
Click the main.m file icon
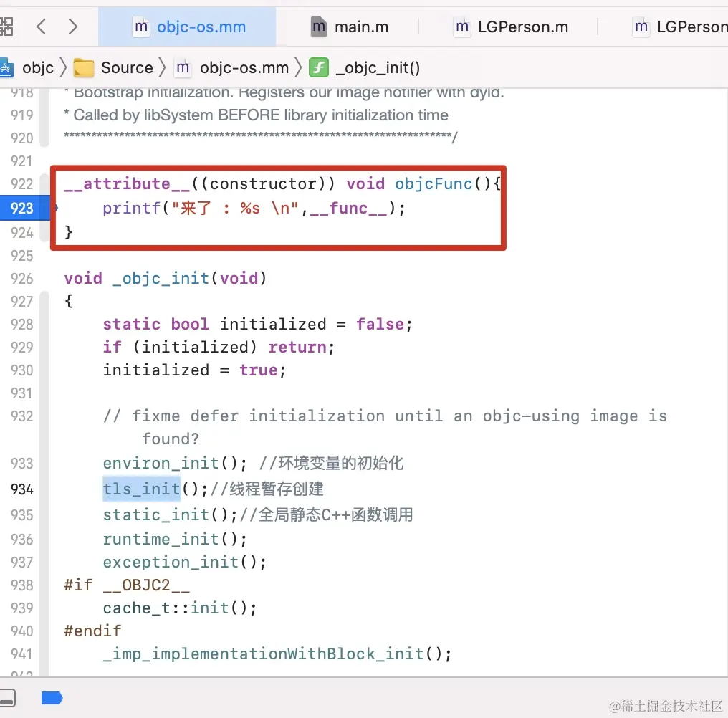coord(318,27)
